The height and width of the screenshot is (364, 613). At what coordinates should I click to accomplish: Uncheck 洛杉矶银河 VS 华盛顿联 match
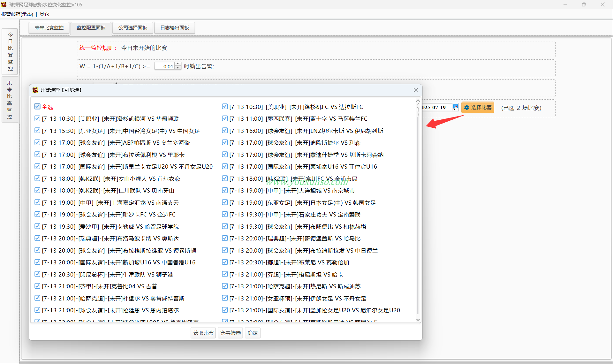pyautogui.click(x=37, y=118)
